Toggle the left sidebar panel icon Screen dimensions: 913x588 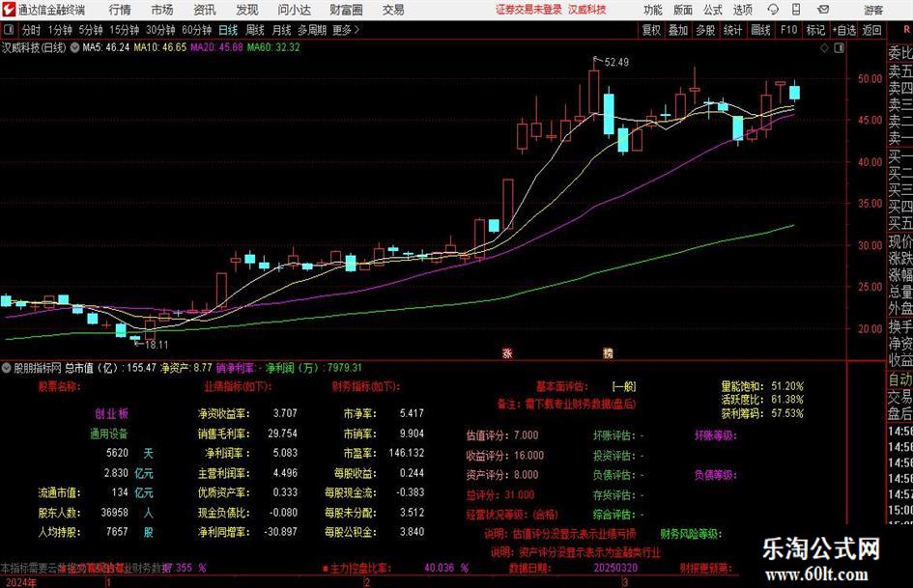click(9, 29)
